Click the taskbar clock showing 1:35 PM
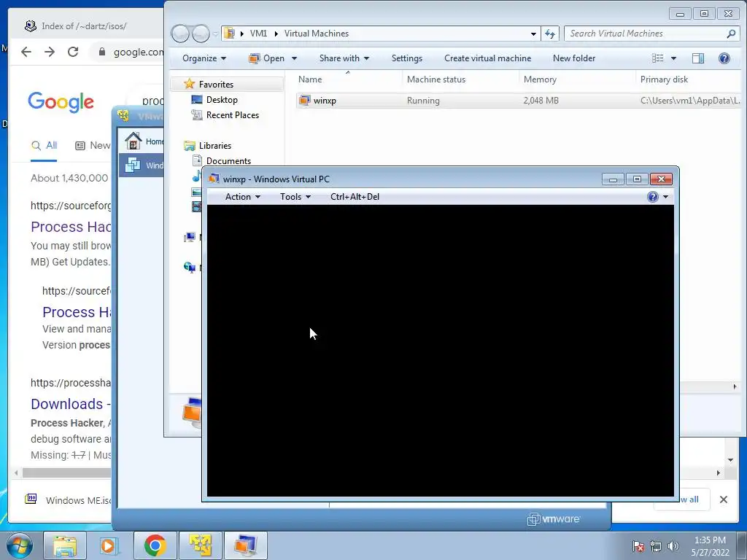The height and width of the screenshot is (560, 747). (710, 546)
